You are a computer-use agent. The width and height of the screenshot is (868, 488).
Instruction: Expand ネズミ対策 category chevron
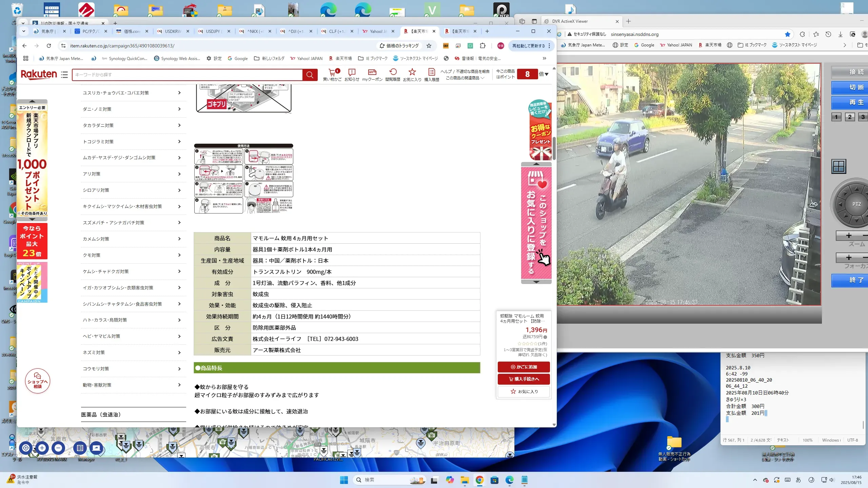[x=179, y=353]
